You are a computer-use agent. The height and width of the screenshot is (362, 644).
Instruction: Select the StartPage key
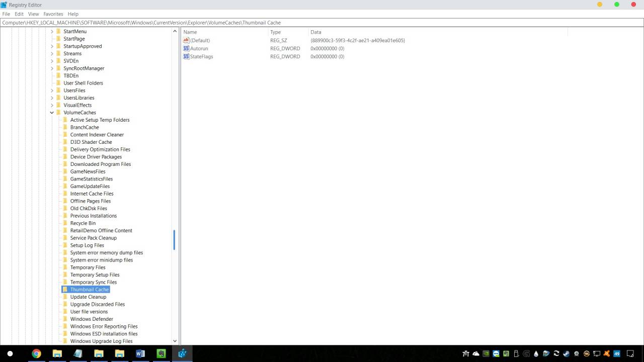[x=74, y=39]
